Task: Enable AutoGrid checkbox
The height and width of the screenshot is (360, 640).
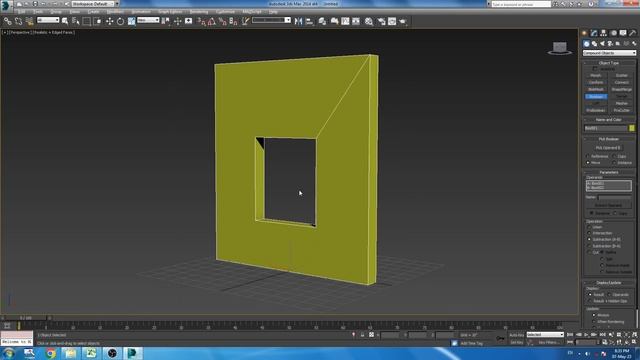Action: pos(595,69)
